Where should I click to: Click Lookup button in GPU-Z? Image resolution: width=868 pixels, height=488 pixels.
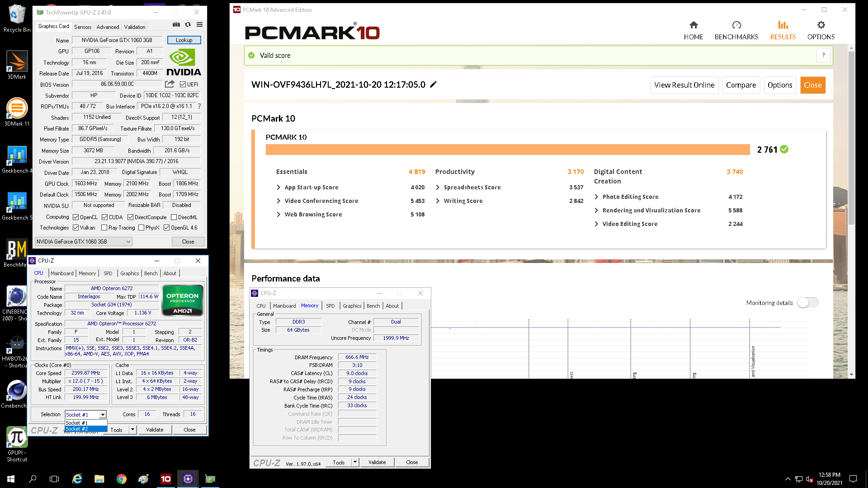[x=184, y=40]
